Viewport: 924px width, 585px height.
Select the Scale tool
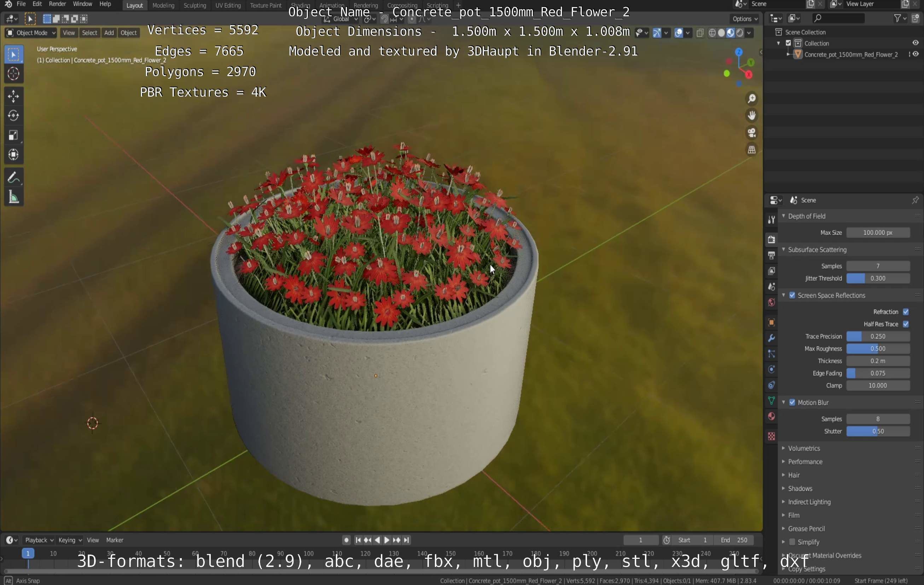[13, 135]
